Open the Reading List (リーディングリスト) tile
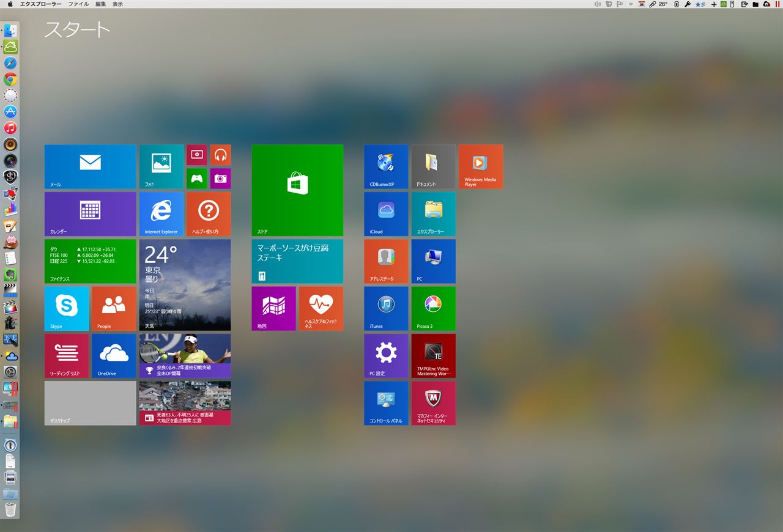 (67, 356)
